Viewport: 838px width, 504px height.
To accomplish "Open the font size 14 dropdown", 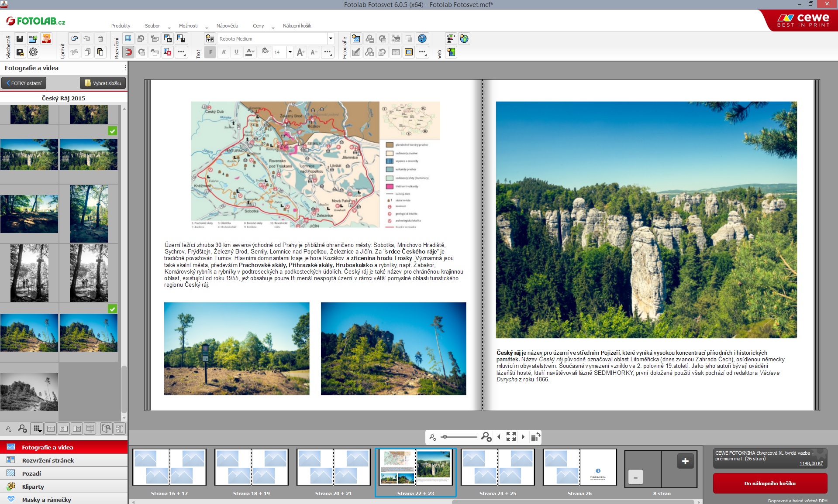I will point(290,52).
